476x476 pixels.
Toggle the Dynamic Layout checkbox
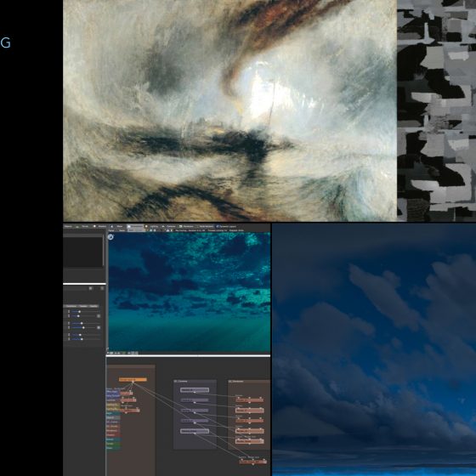pos(218,226)
